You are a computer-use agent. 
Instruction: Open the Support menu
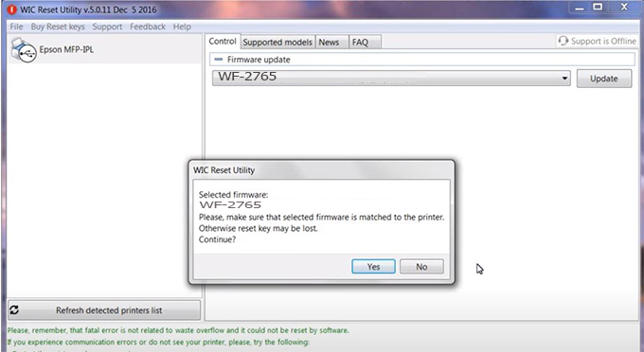[x=107, y=26]
